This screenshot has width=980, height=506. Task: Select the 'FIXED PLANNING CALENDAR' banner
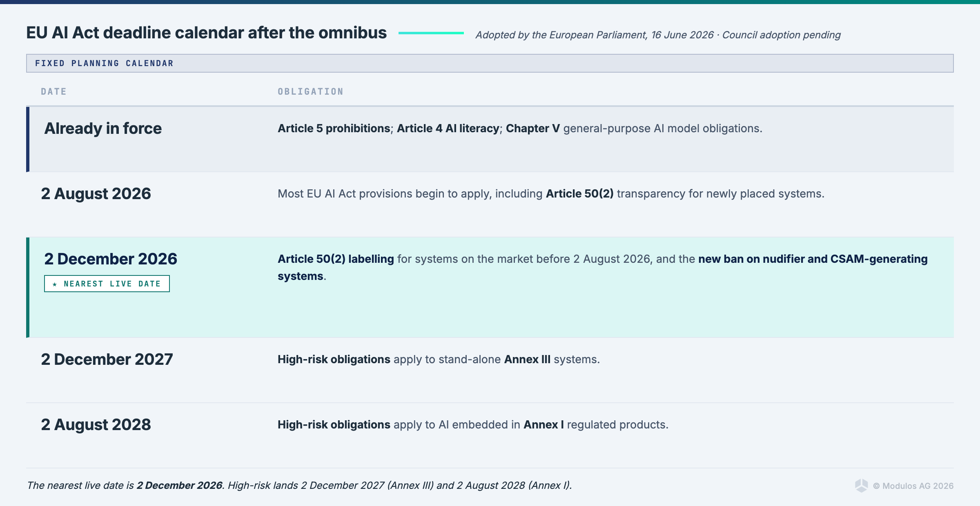pos(490,63)
